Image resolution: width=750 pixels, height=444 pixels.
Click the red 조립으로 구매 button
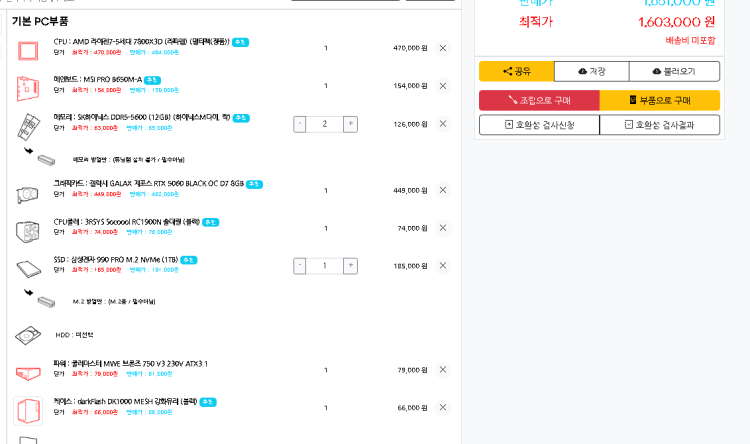tap(539, 100)
